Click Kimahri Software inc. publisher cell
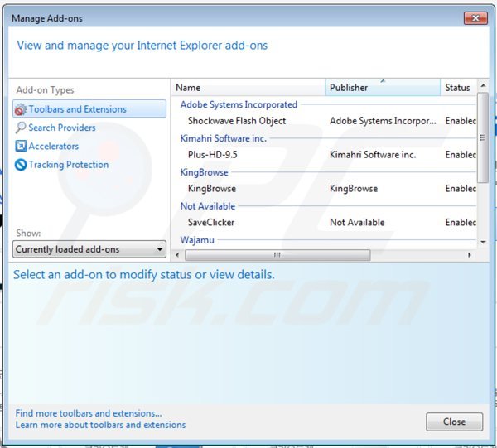Image resolution: width=497 pixels, height=448 pixels. pyautogui.click(x=373, y=155)
